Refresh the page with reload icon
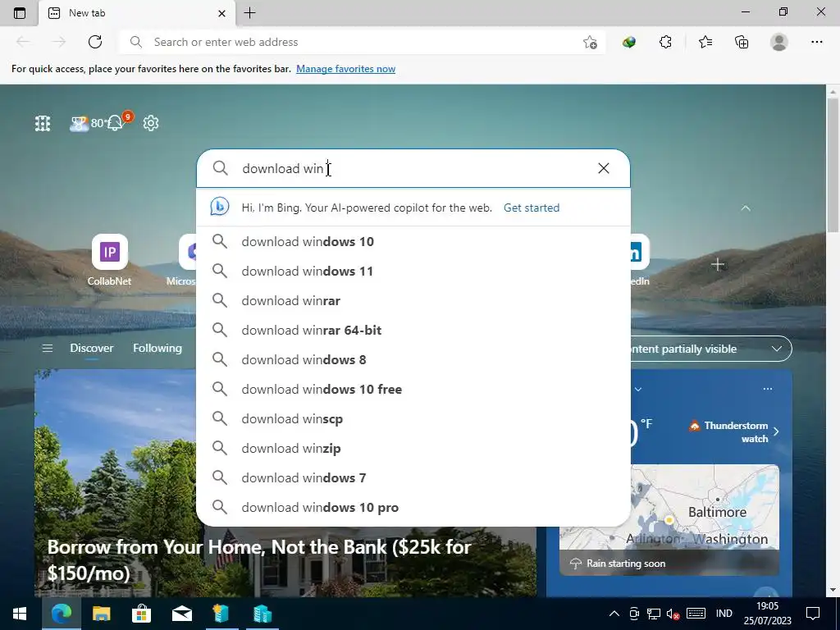This screenshot has height=630, width=840. [x=95, y=42]
